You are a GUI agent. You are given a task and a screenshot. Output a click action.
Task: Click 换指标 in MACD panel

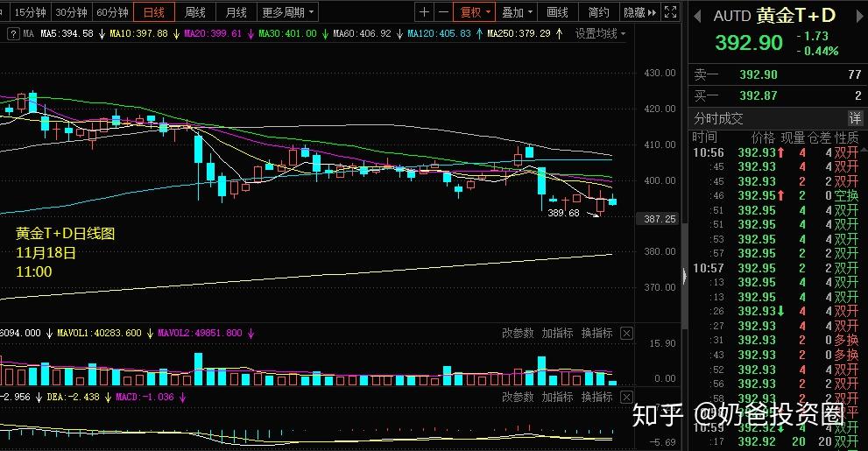pyautogui.click(x=596, y=398)
